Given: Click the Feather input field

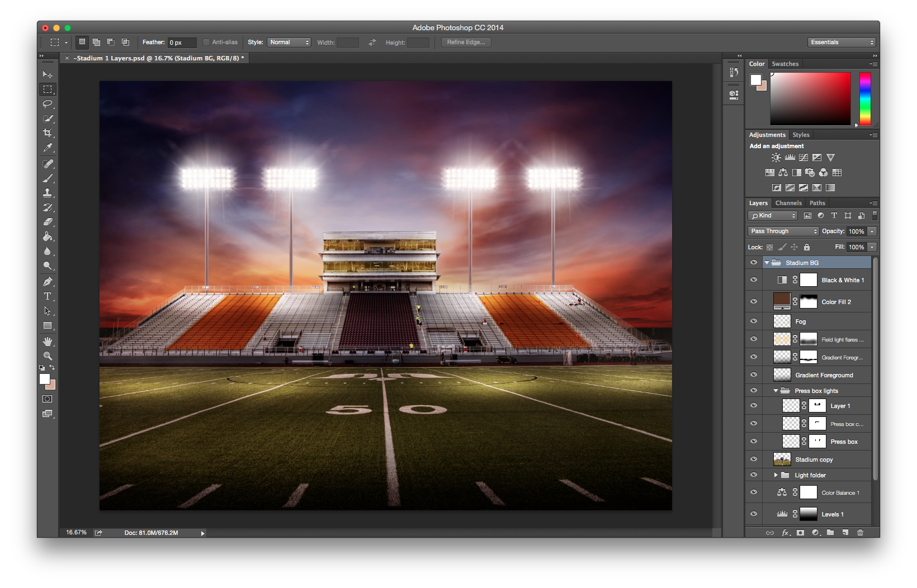Looking at the screenshot, I should pos(182,42).
